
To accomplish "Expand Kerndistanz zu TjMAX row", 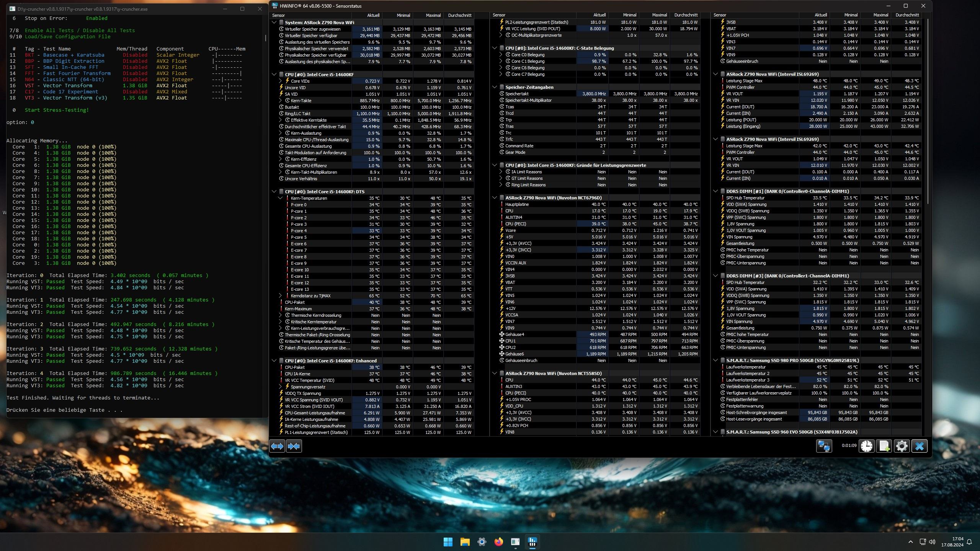I will 280,296.
